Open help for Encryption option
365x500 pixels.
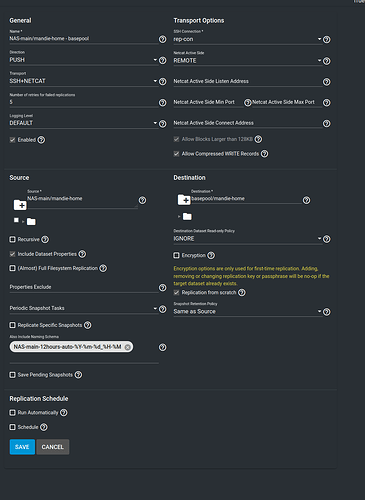tap(211, 255)
